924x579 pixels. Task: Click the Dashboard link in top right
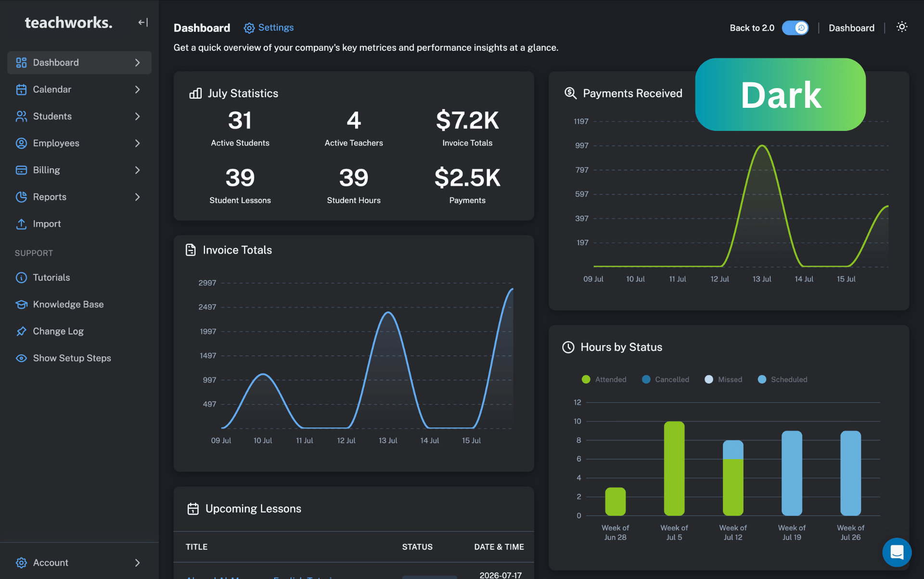(x=851, y=28)
